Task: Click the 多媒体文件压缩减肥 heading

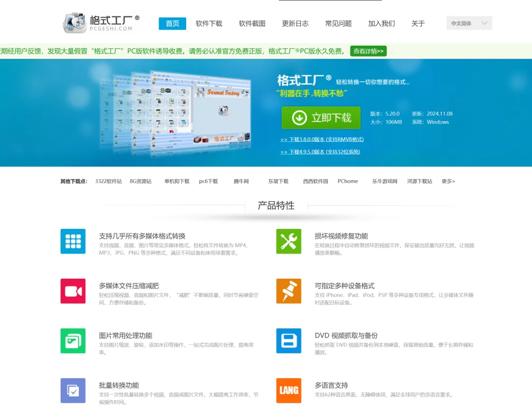Action: pos(129,286)
